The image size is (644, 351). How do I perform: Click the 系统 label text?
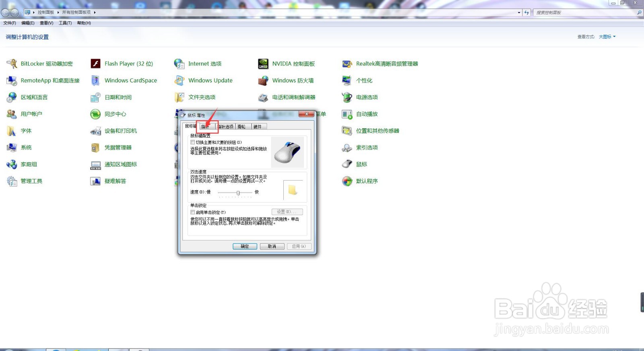(26, 148)
